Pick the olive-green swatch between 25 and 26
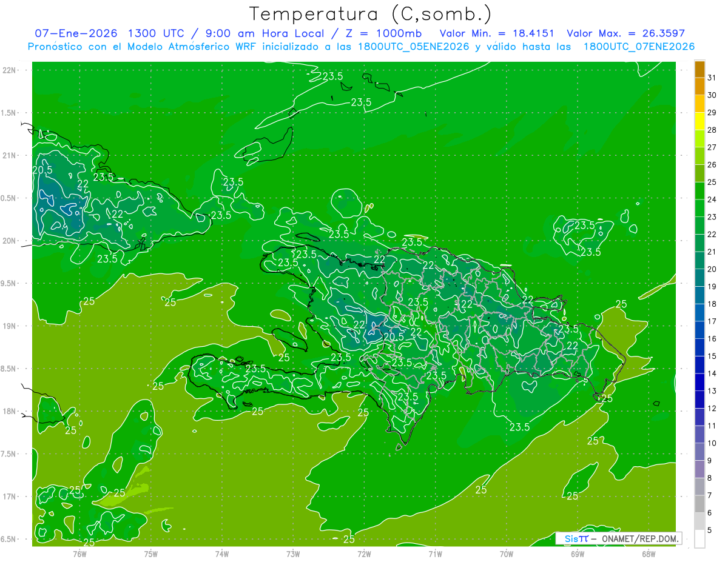This screenshot has width=728, height=562. tap(699, 173)
